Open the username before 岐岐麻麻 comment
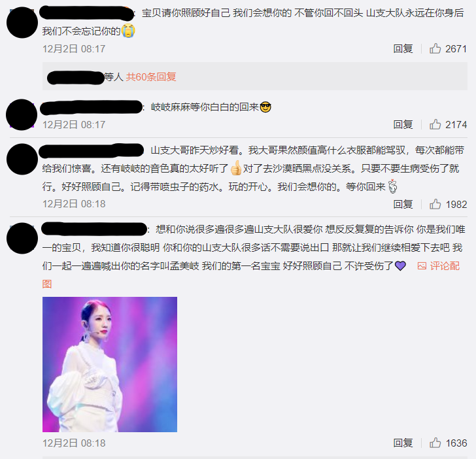The width and height of the screenshot is (476, 459). (92, 107)
